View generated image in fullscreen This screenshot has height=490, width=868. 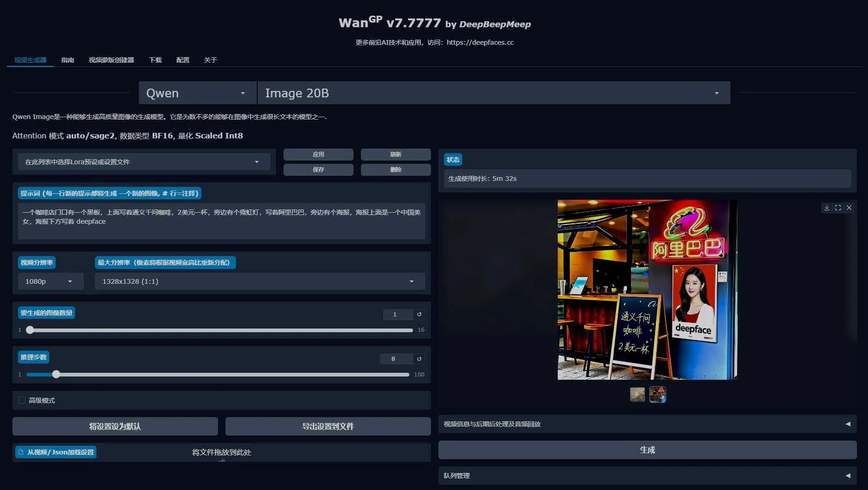[838, 208]
